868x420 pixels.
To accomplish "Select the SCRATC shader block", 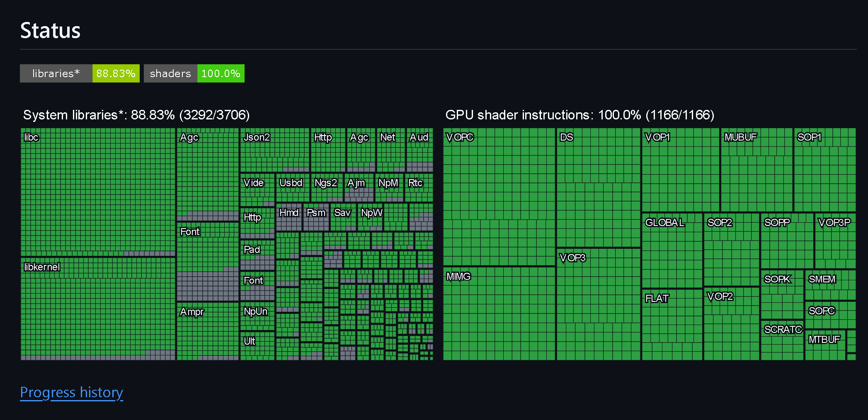I will click(x=782, y=340).
